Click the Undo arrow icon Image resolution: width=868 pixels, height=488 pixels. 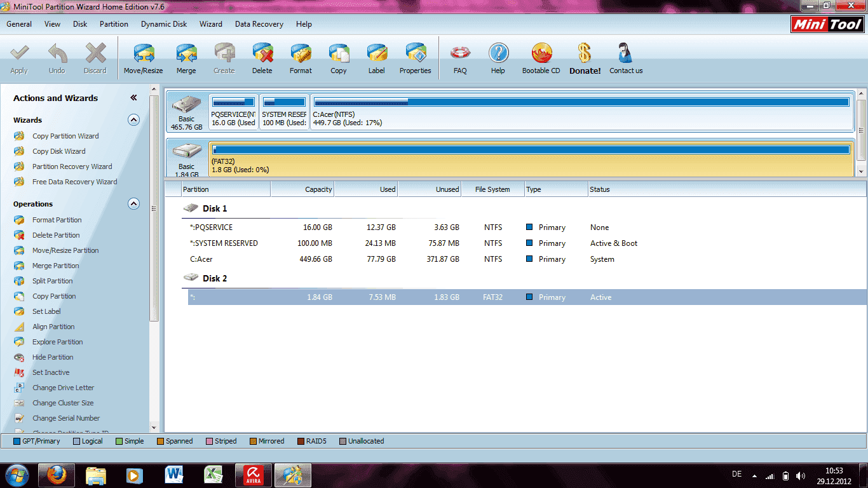(57, 53)
